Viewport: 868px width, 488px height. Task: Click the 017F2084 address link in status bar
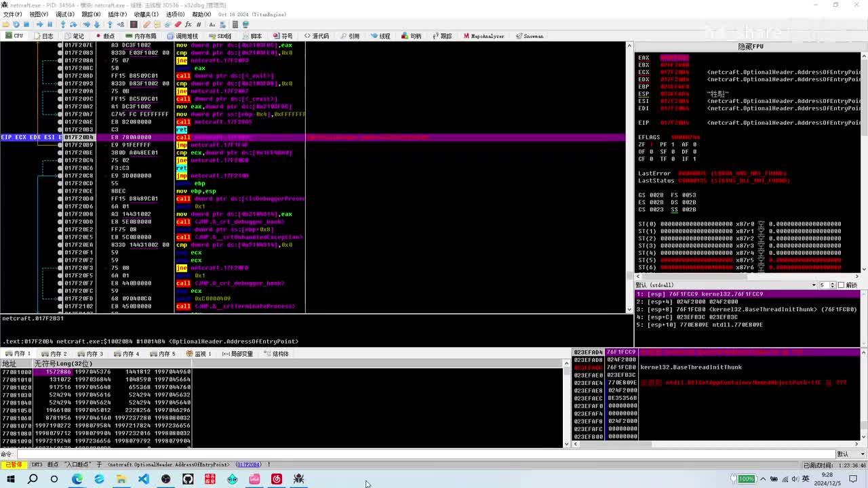coord(248,465)
